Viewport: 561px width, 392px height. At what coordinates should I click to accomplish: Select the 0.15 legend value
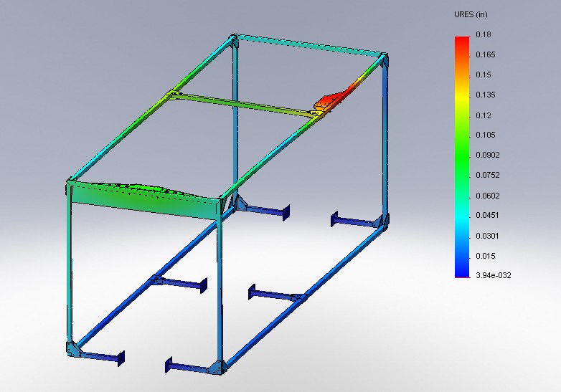click(x=484, y=75)
